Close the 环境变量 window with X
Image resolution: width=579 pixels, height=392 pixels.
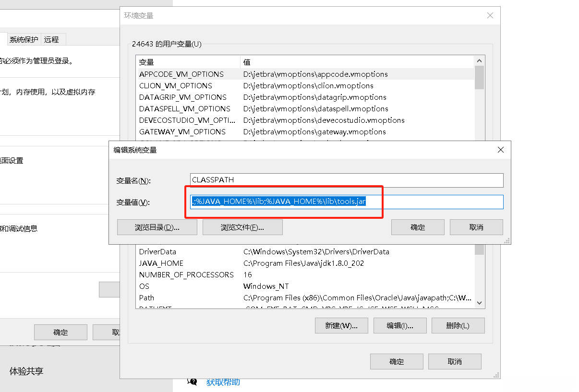[490, 15]
